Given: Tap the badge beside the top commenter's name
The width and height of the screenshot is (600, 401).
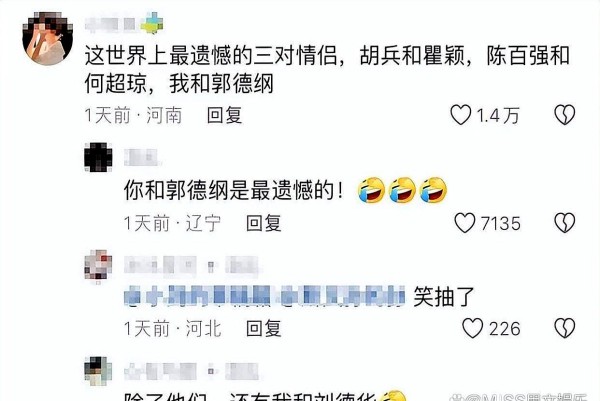Looking at the screenshot, I should [152, 23].
